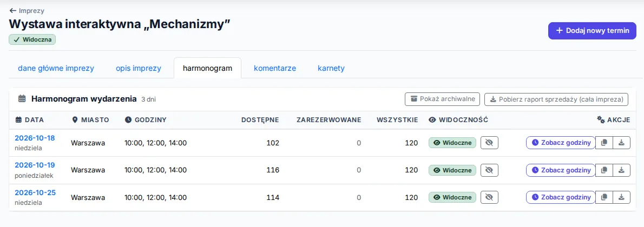Go back to Imprezy list

point(27,11)
